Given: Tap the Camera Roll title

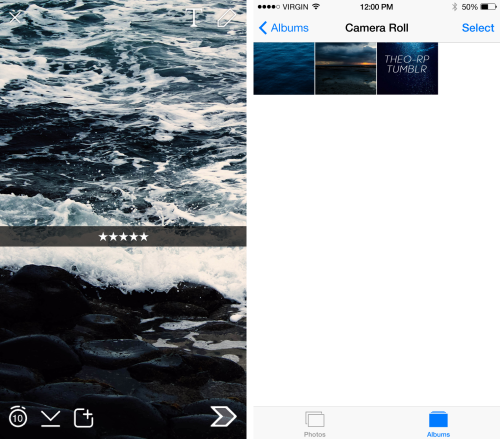Looking at the screenshot, I should coord(377,28).
